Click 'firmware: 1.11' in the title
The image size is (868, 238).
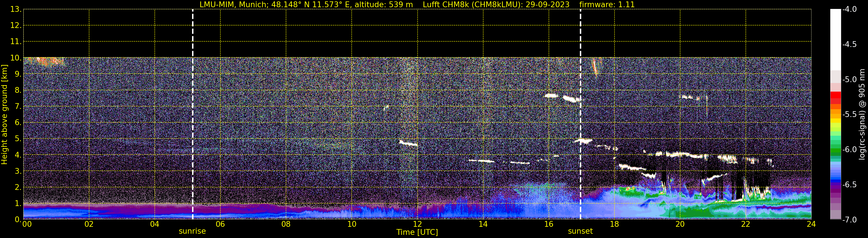pyautogui.click(x=607, y=5)
